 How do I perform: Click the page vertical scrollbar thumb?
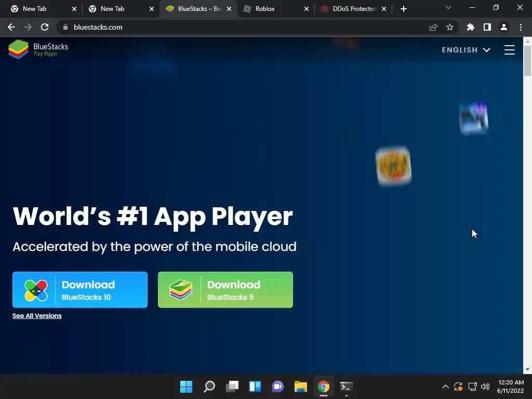click(x=527, y=60)
